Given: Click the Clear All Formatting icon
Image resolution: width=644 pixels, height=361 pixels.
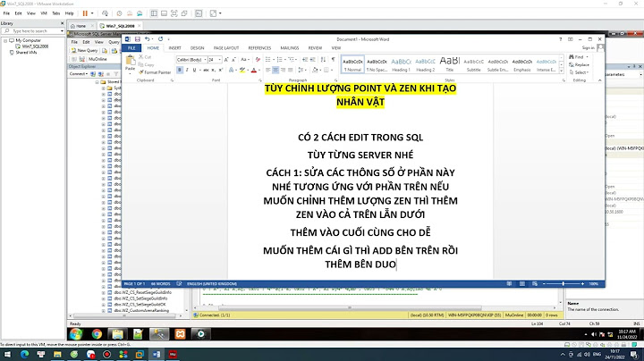Looking at the screenshot, I should (x=258, y=60).
